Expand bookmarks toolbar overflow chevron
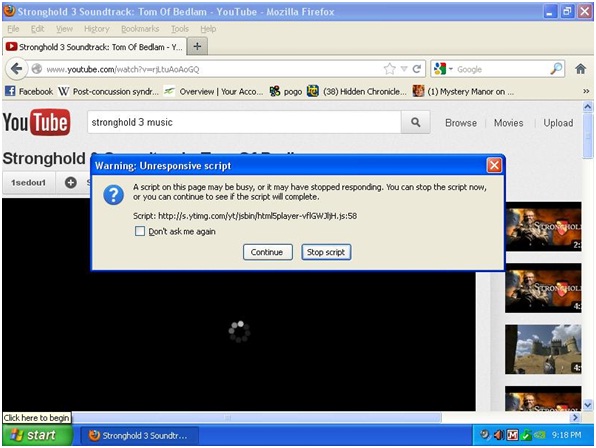Viewport: 596px width, 448px height. pos(586,91)
